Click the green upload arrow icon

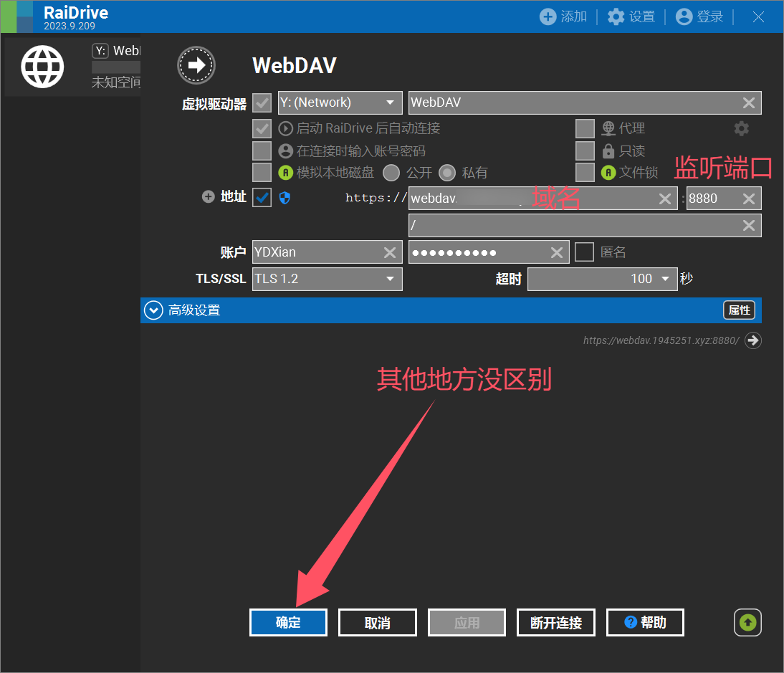[747, 623]
